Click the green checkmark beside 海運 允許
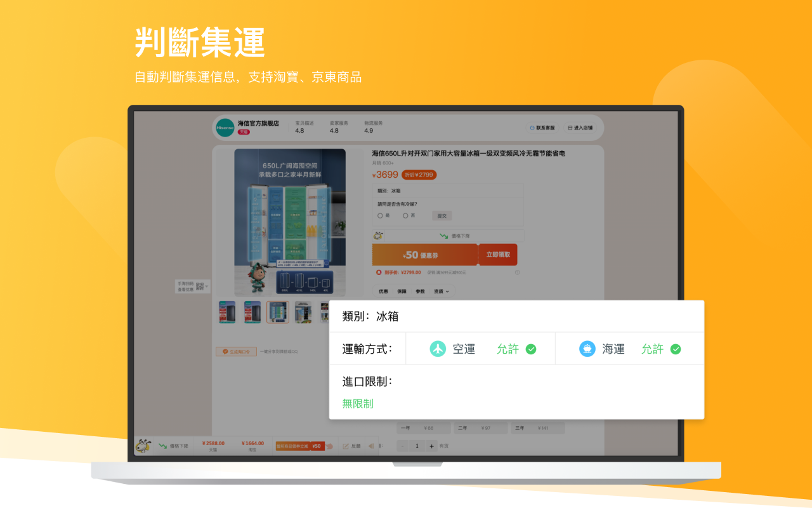Screen dimensions: 812x508 click(x=676, y=349)
